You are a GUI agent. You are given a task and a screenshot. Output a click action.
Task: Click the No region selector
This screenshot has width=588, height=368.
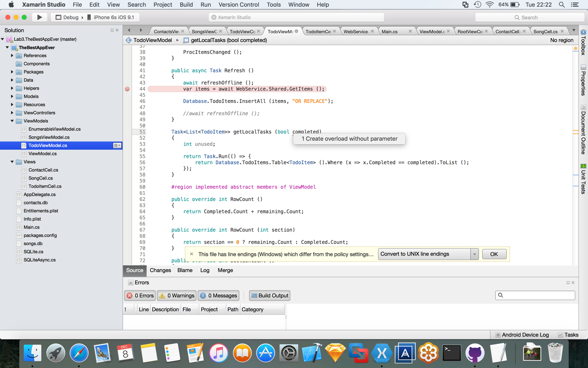561,40
